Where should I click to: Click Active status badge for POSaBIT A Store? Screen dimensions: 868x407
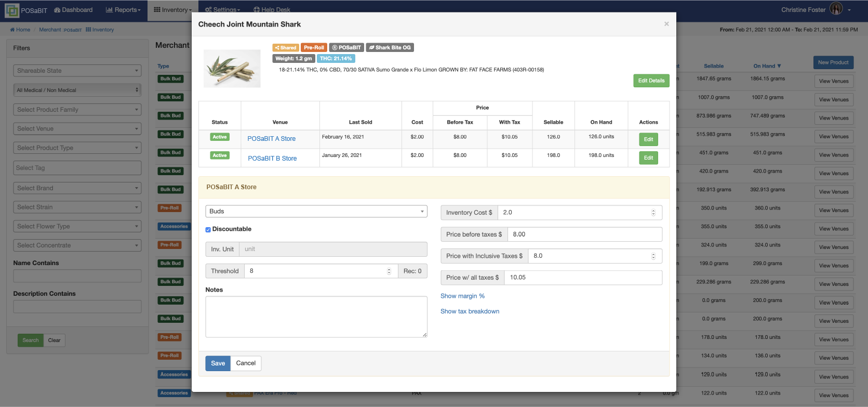(x=220, y=137)
